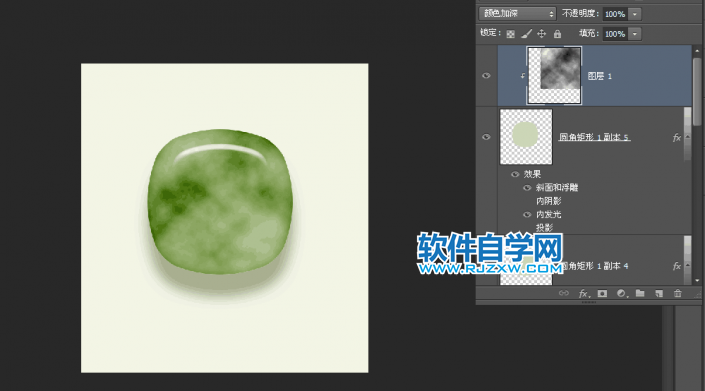Click fx icon on 圆角矩形 1 副本 4
This screenshot has height=391, width=705.
click(x=676, y=266)
